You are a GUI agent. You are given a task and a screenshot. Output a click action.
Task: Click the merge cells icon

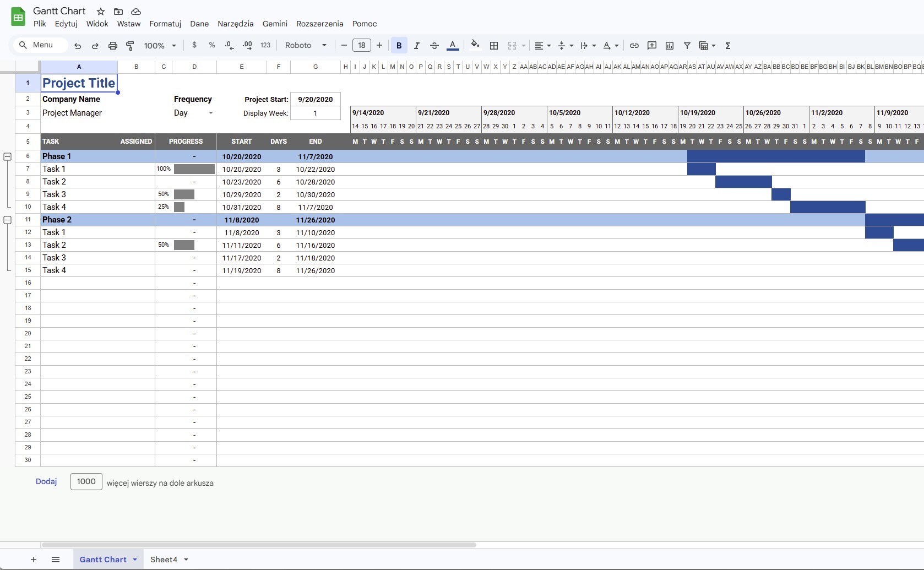(512, 46)
